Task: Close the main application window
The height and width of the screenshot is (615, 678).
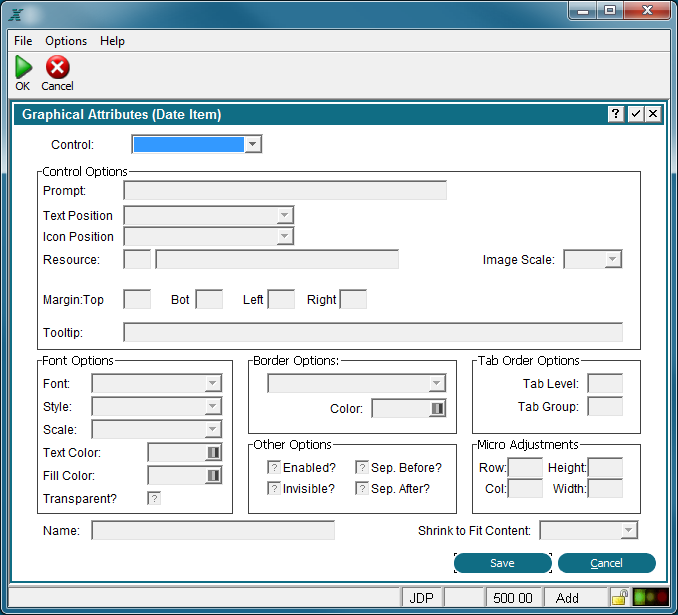Action: [x=647, y=10]
